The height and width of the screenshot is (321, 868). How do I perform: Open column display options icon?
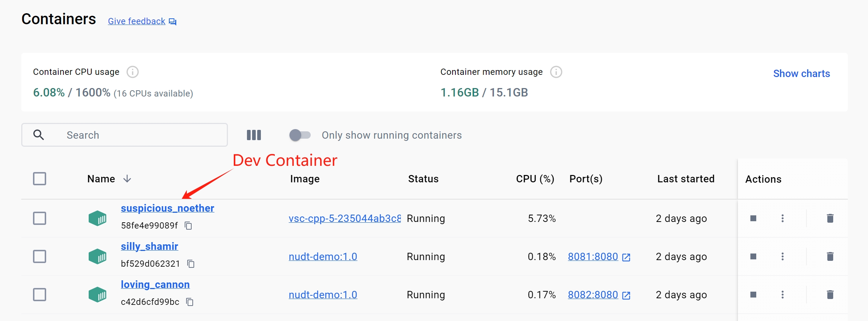pos(254,135)
